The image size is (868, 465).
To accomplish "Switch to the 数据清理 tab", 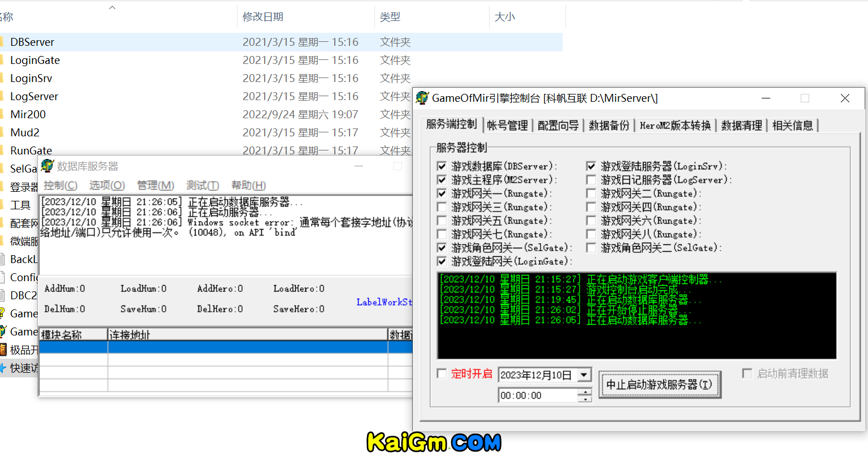I will pos(741,126).
